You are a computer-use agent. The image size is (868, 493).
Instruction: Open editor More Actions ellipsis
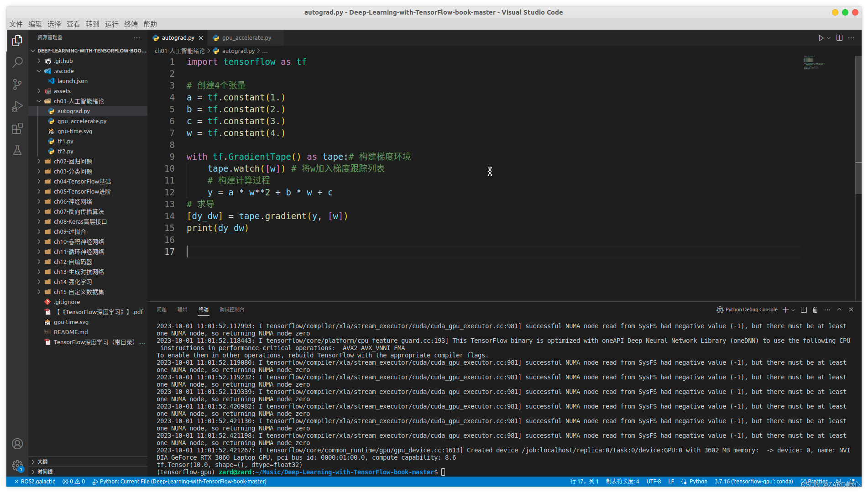[x=851, y=38]
